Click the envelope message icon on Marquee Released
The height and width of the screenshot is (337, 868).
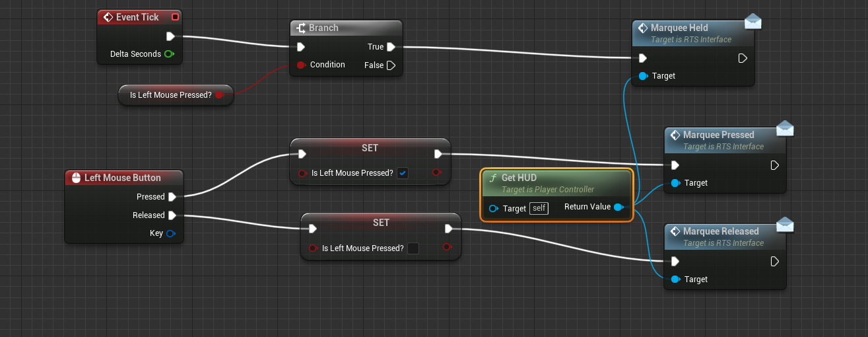[785, 225]
